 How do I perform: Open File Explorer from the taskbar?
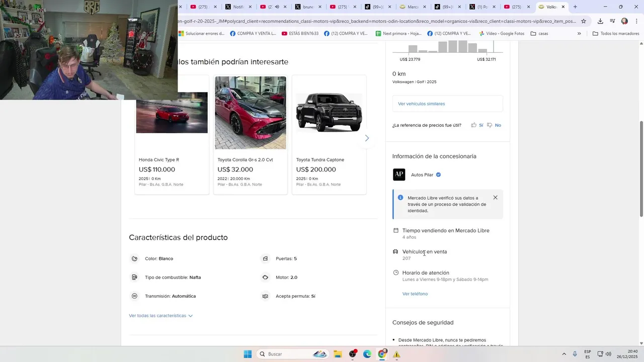coord(338,354)
